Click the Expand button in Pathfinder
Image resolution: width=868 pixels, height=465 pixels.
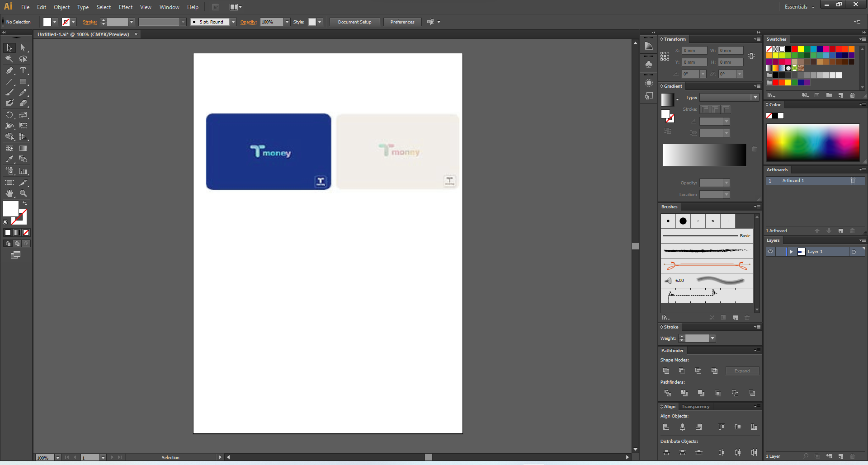[742, 371]
